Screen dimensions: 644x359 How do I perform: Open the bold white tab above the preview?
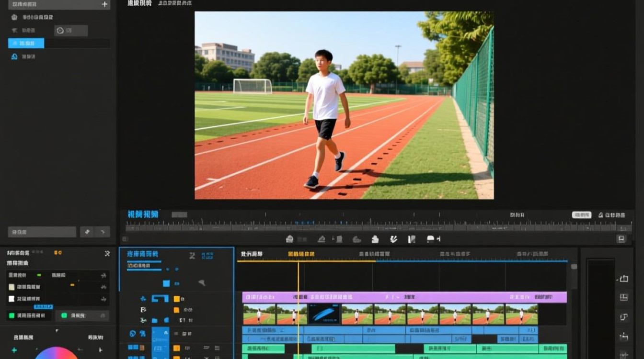tap(139, 3)
